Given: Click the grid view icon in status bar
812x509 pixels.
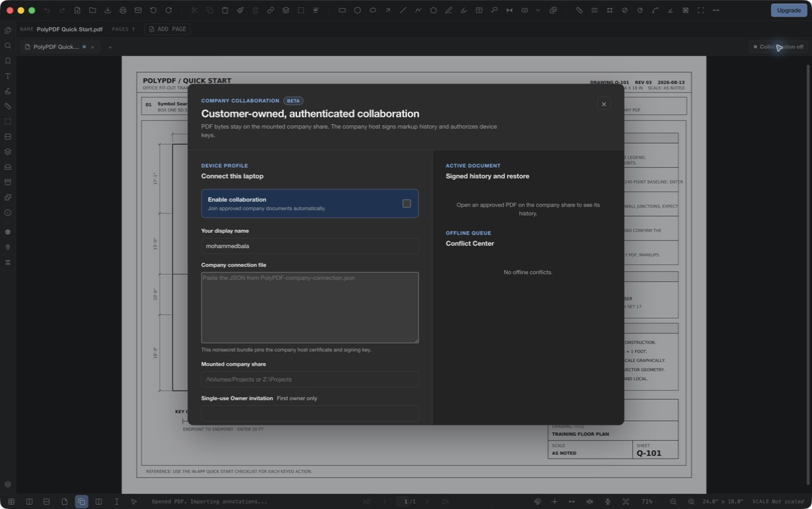Looking at the screenshot, I should coord(11,502).
